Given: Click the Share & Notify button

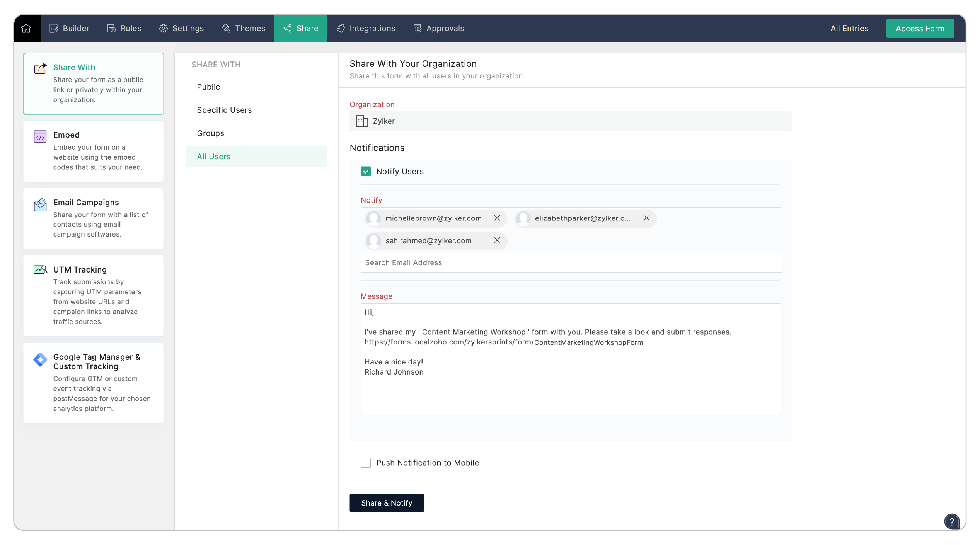Looking at the screenshot, I should tap(387, 503).
